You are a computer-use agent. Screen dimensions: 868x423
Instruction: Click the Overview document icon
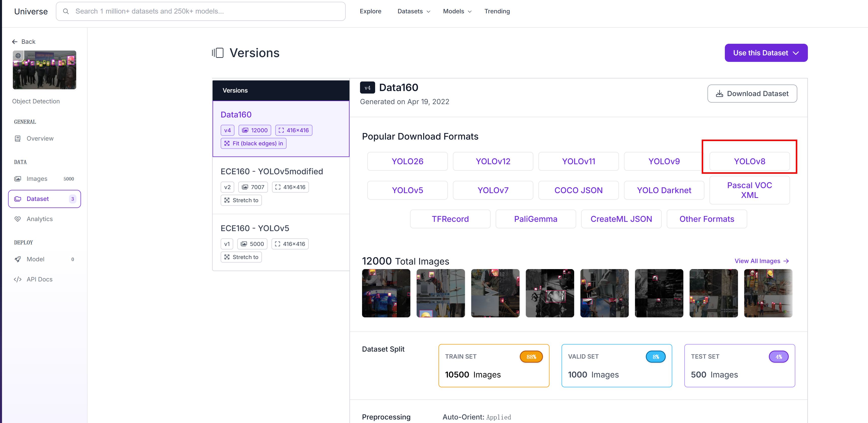18,138
